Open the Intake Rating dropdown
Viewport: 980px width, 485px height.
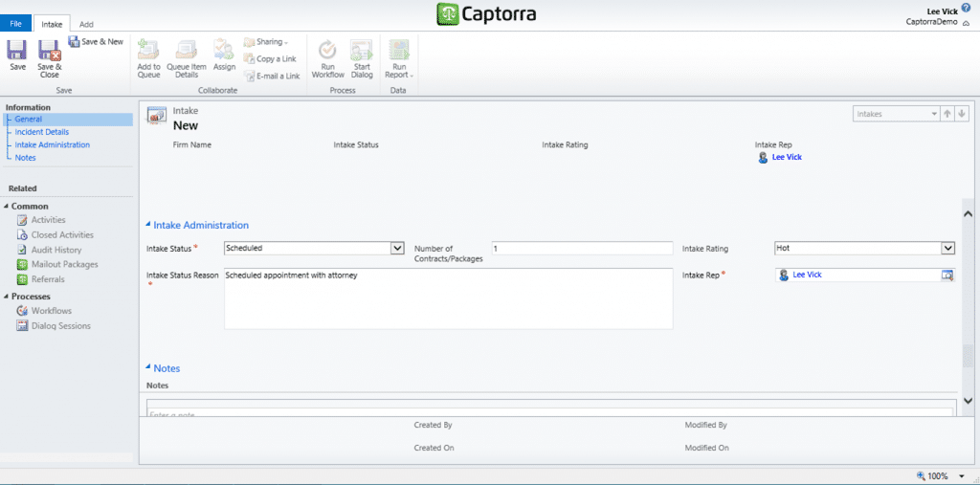948,248
